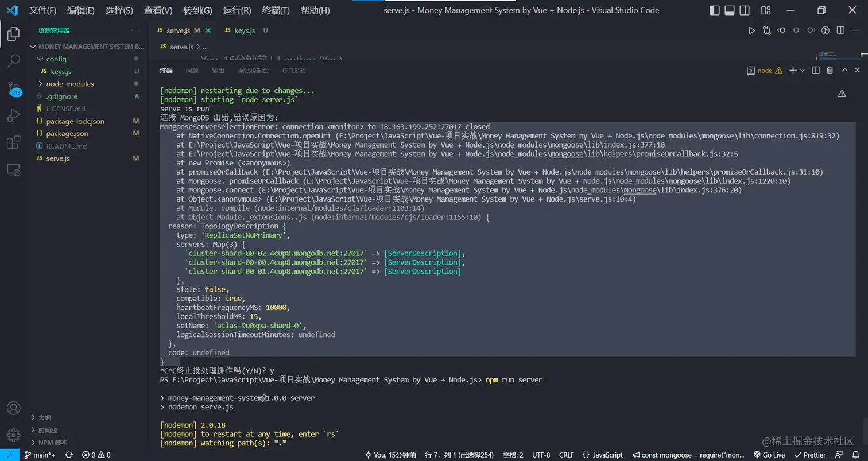Image resolution: width=868 pixels, height=461 pixels.
Task: Kill the terminal with trash icon
Action: coord(830,70)
